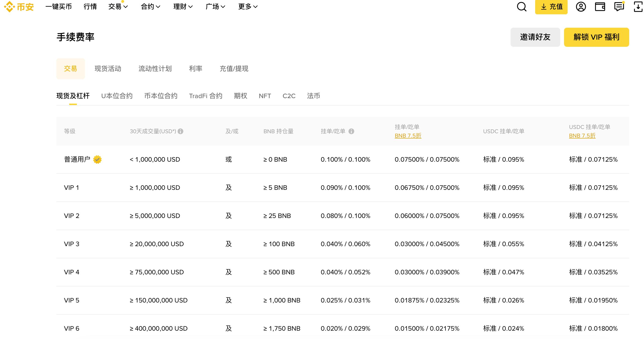Expand the 合约 dropdown menu

(150, 6)
